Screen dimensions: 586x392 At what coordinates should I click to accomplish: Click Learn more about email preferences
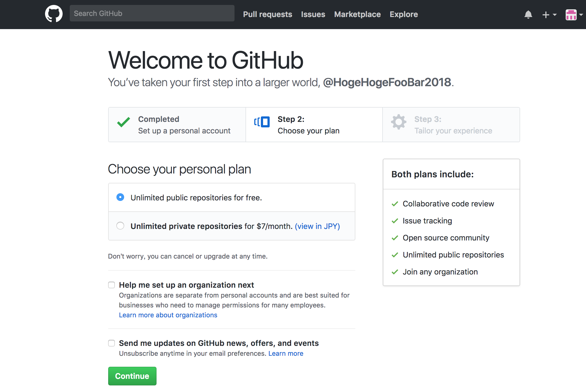286,353
